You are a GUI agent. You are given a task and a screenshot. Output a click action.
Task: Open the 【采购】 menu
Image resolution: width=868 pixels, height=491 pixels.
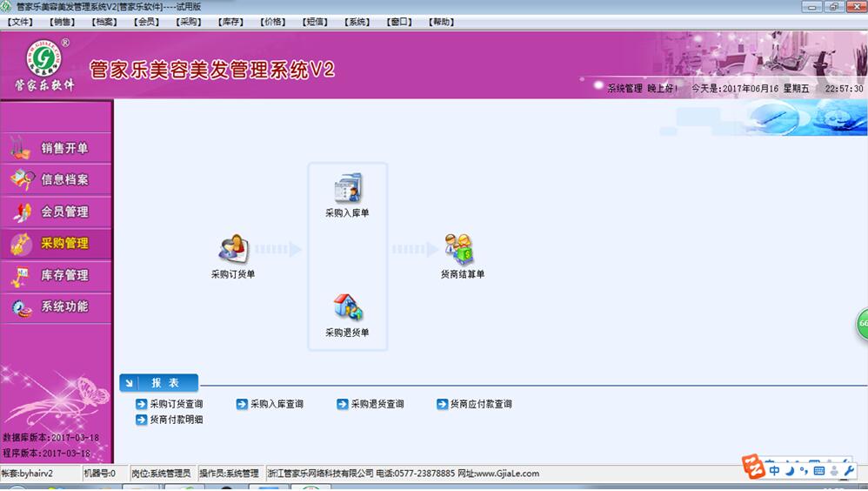[x=188, y=22]
